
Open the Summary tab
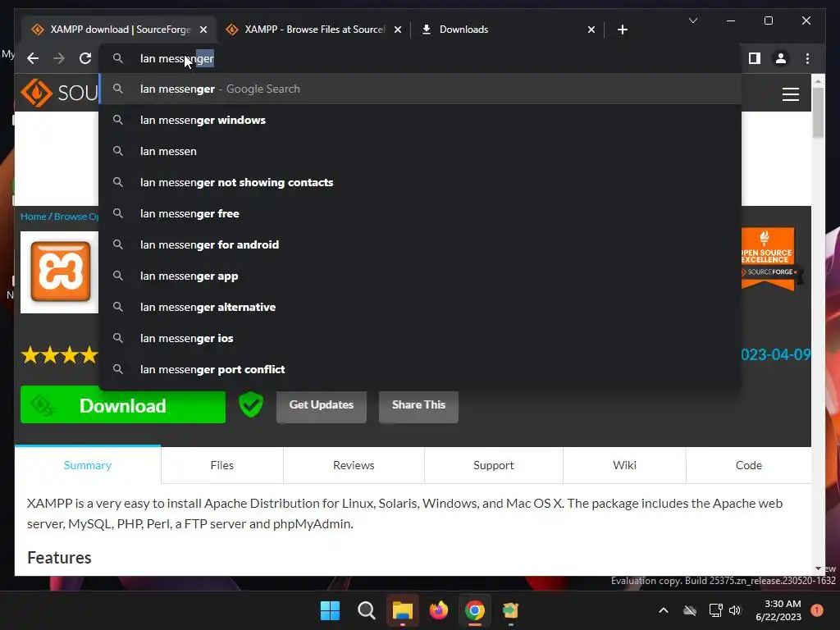[87, 465]
